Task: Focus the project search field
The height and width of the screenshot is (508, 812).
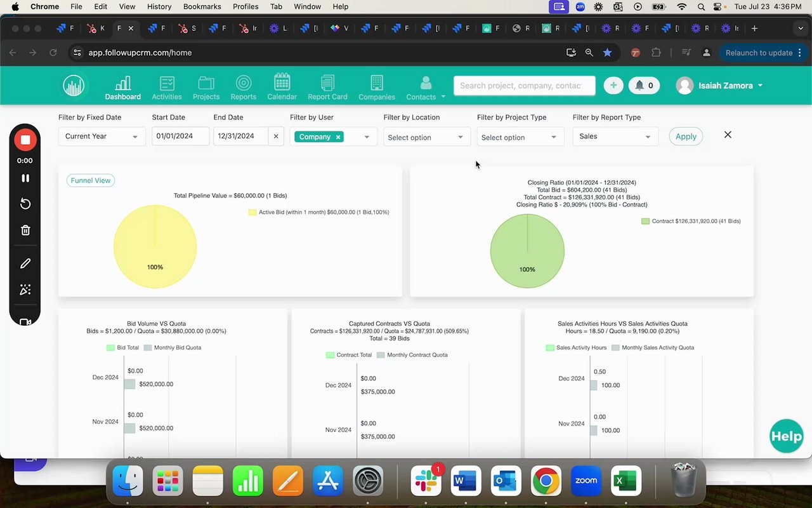Action: pyautogui.click(x=525, y=85)
